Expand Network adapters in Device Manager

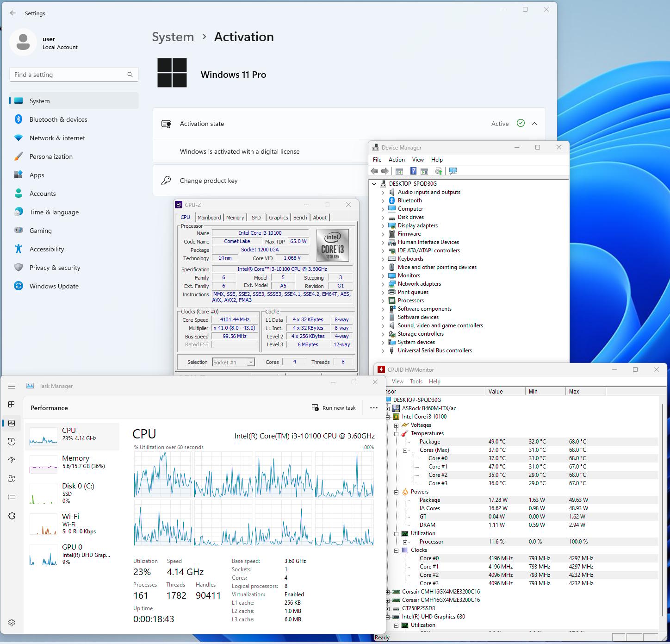click(x=383, y=284)
